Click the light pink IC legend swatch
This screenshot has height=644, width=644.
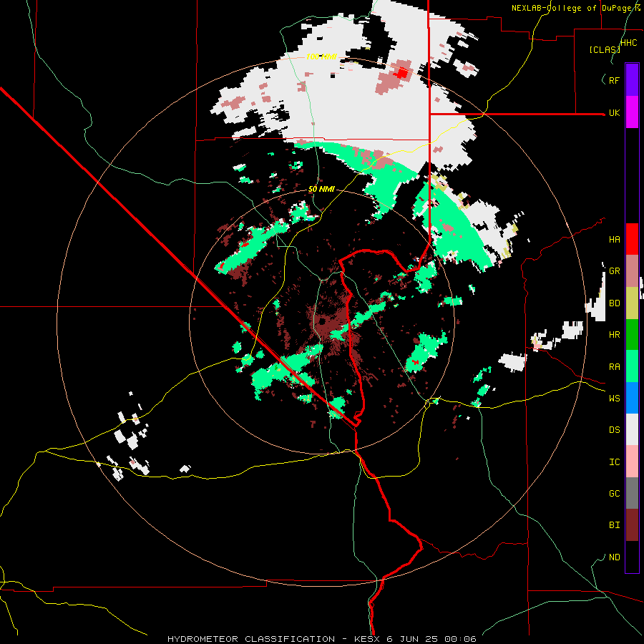tap(632, 462)
